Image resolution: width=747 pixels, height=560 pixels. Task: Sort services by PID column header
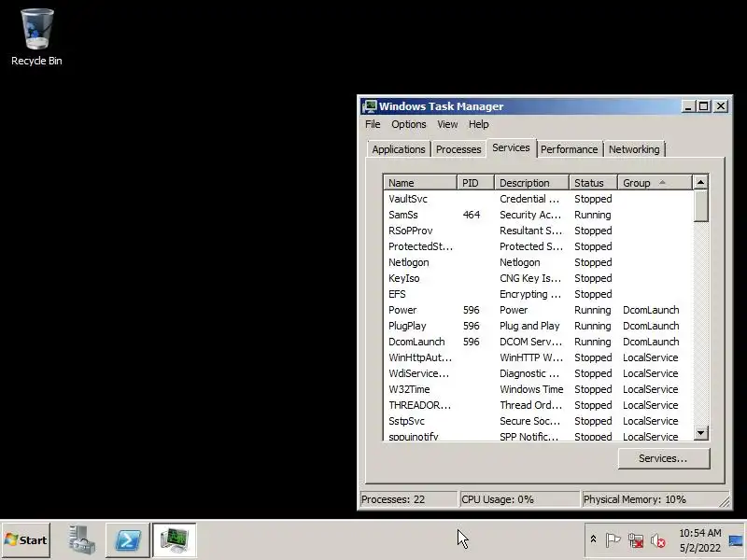(475, 183)
